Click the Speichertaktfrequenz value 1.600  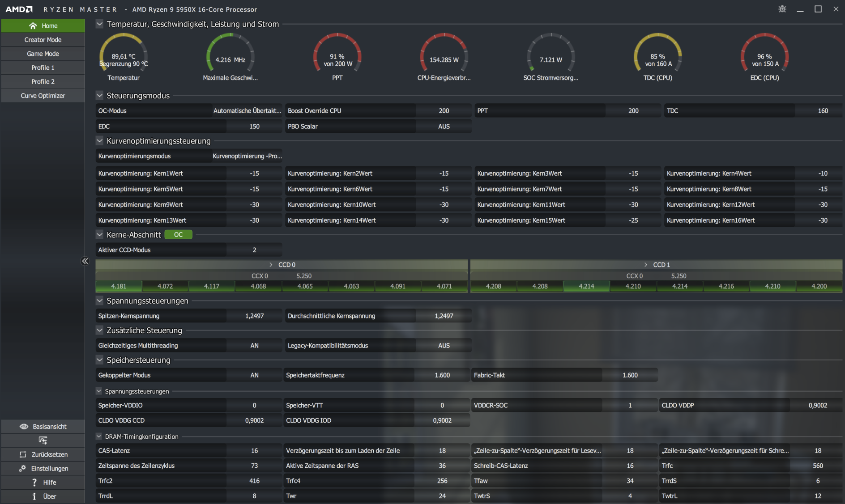pyautogui.click(x=442, y=375)
